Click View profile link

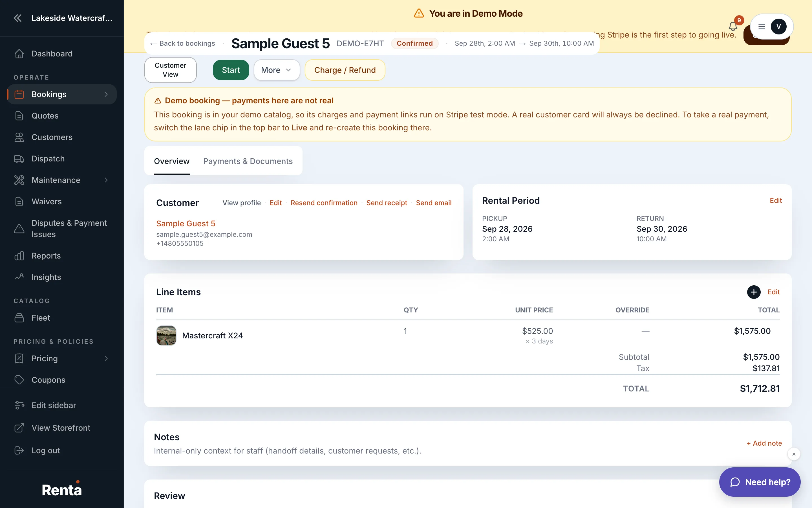click(x=242, y=203)
